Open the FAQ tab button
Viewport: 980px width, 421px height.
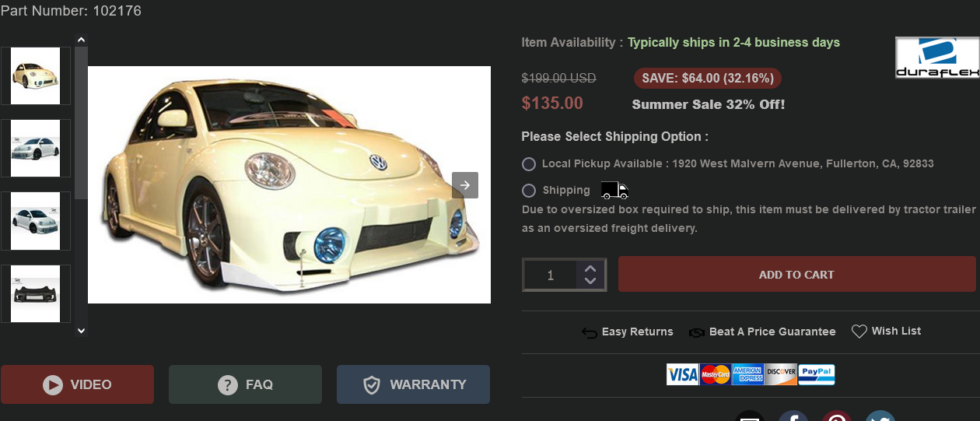[245, 384]
